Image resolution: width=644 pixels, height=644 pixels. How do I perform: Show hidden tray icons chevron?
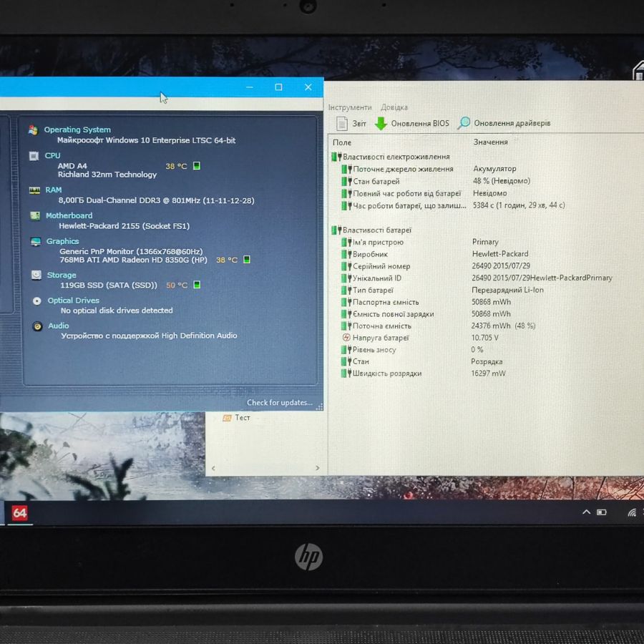point(586,512)
